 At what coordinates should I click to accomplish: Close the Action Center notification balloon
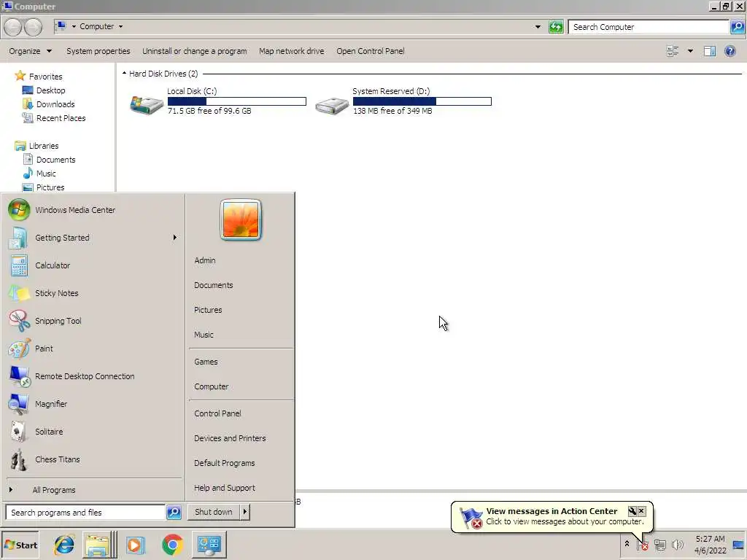(642, 511)
